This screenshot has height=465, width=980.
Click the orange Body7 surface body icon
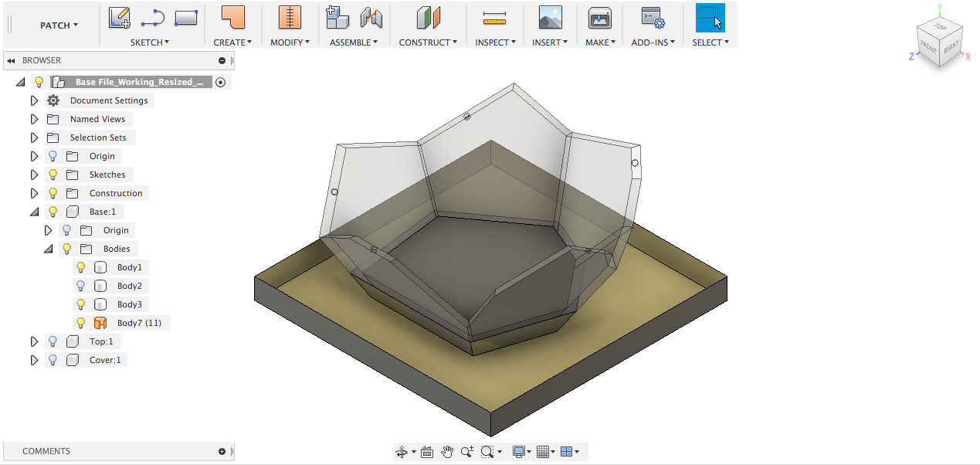pos(100,323)
